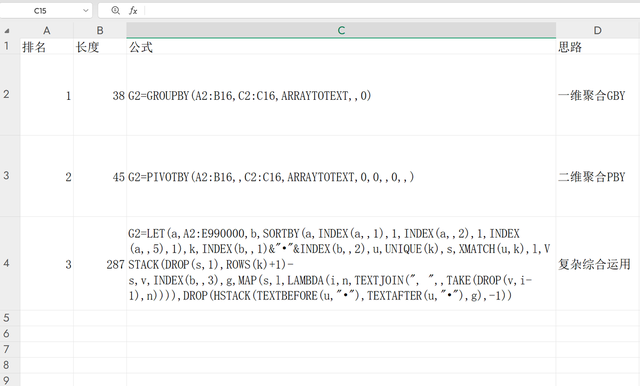The width and height of the screenshot is (640, 386).
Task: Open the insert function fx icon
Action: click(133, 11)
